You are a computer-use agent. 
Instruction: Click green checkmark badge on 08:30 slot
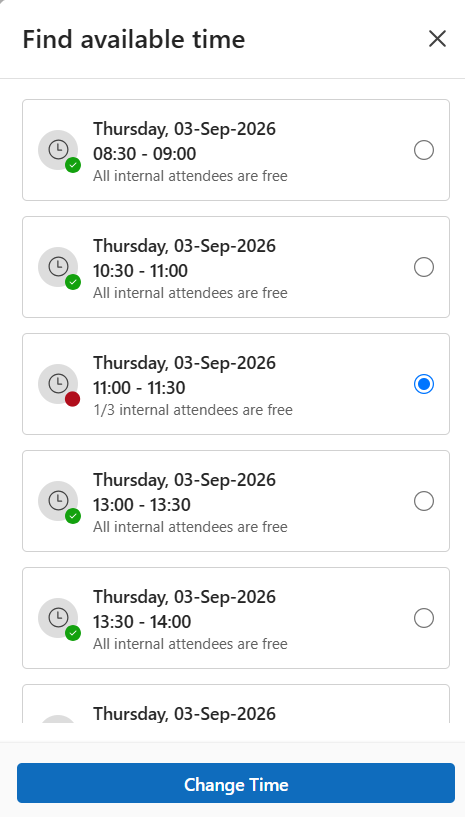[73, 165]
